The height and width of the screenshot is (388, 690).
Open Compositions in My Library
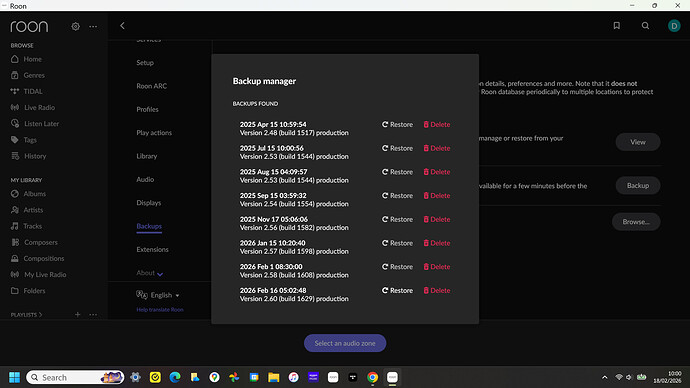tap(37, 259)
